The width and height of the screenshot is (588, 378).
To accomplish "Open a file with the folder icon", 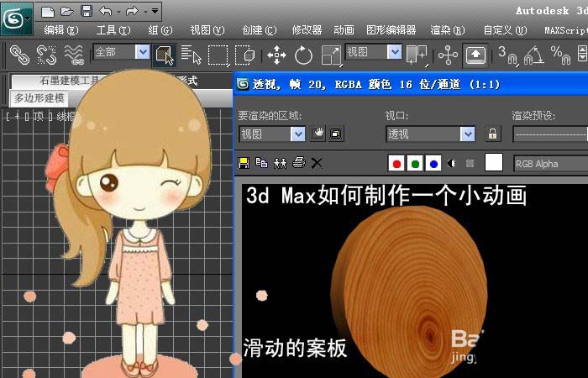I will coord(66,11).
